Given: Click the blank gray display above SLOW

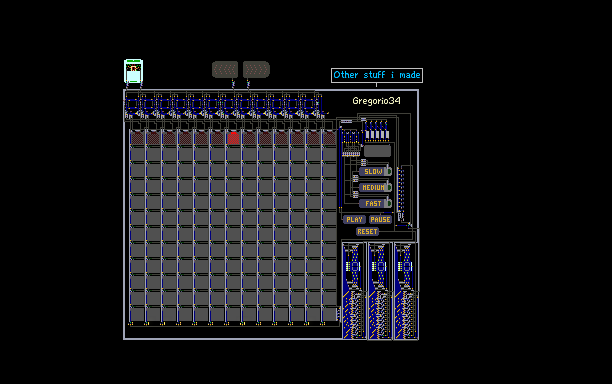Looking at the screenshot, I should 377,151.
